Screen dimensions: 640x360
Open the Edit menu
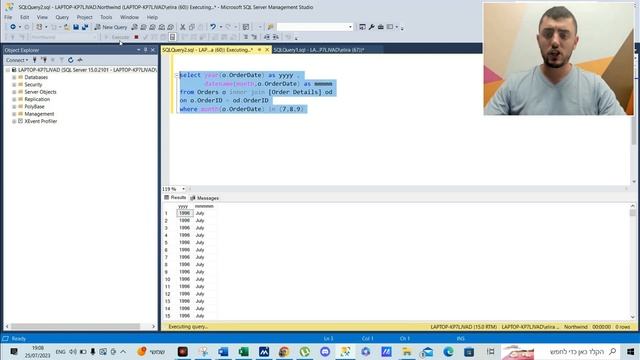coord(24,17)
